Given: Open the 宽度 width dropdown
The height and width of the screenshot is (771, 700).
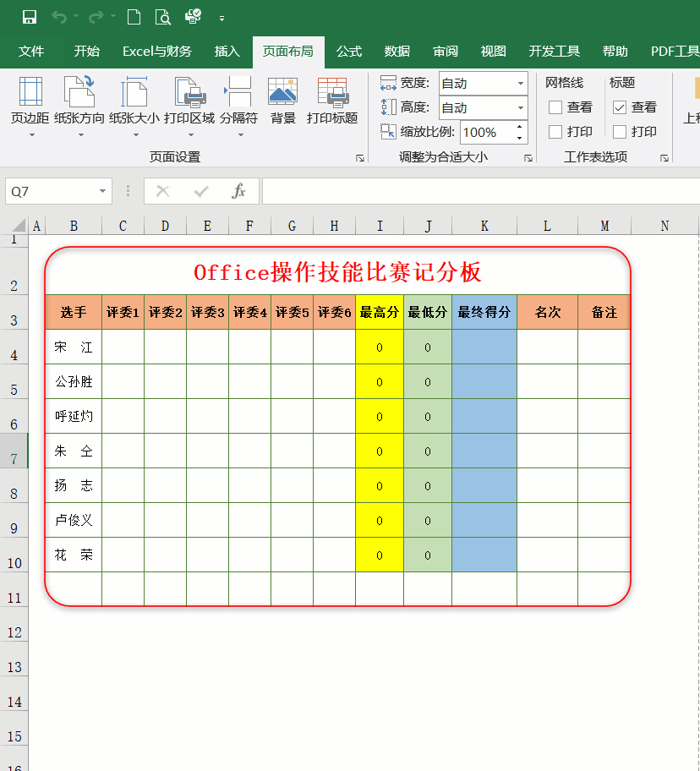Looking at the screenshot, I should 521,83.
